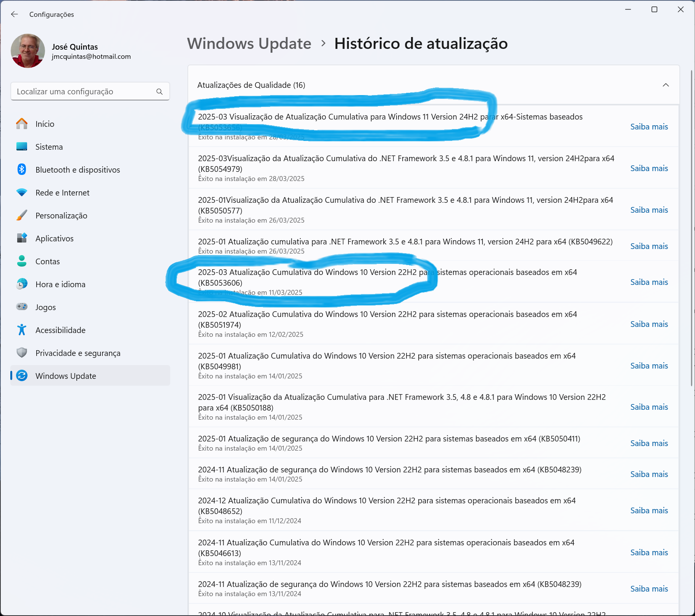Collapse the Atualizações de Qualidade section
695x616 pixels.
coord(666,85)
